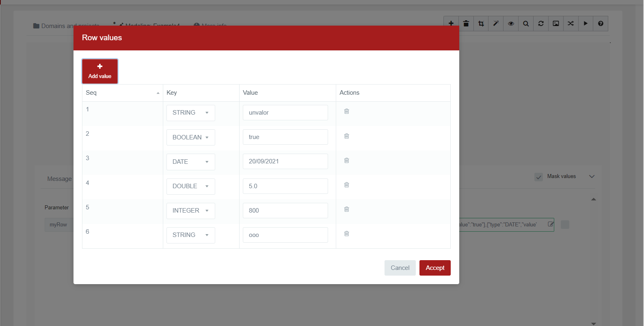Open help via question mark icon
Viewport: 644px width, 326px height.
(x=601, y=24)
